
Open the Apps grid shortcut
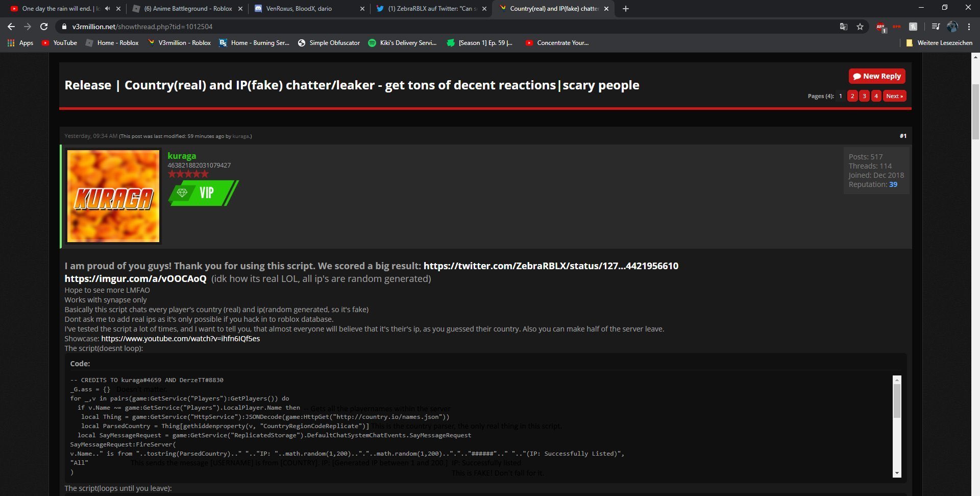(20, 43)
